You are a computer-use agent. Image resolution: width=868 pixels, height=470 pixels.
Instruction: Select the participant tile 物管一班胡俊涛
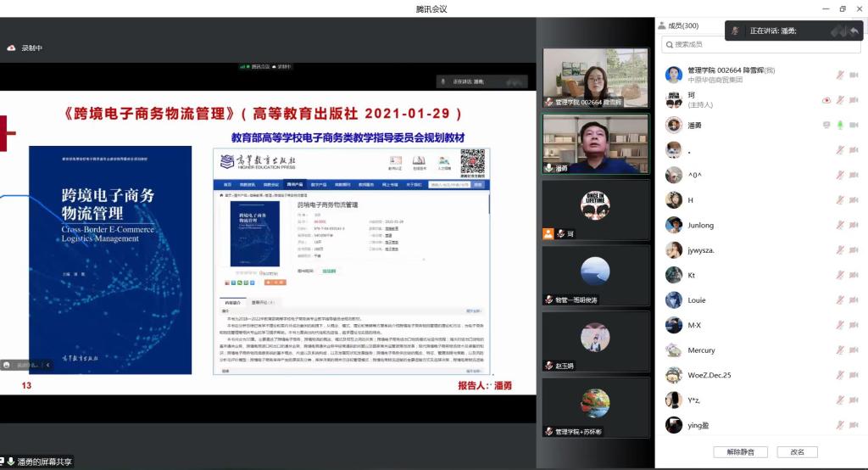pos(596,276)
